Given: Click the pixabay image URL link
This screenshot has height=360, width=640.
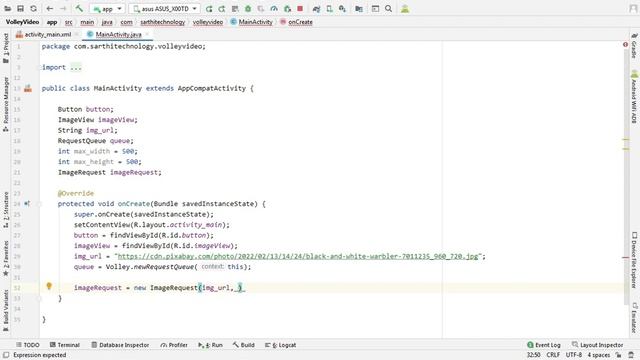Looking at the screenshot, I should [x=298, y=256].
